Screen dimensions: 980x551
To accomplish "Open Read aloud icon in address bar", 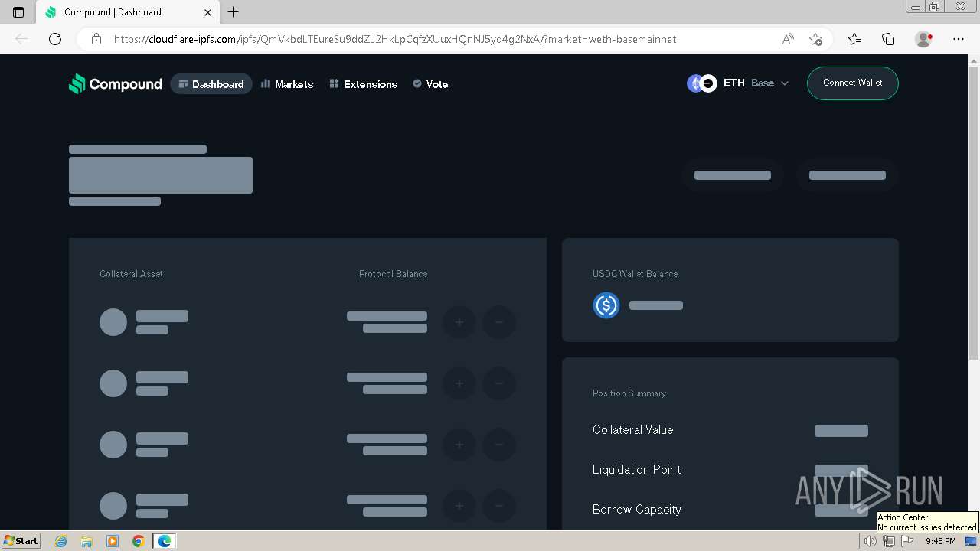I will pyautogui.click(x=787, y=39).
